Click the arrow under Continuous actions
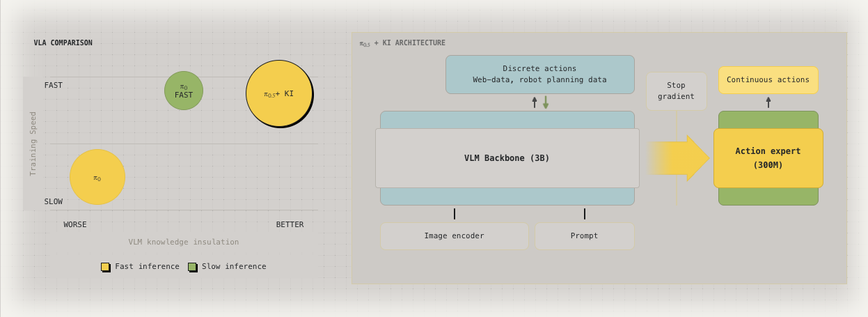Viewport: 868px width, 317px height. click(x=768, y=102)
